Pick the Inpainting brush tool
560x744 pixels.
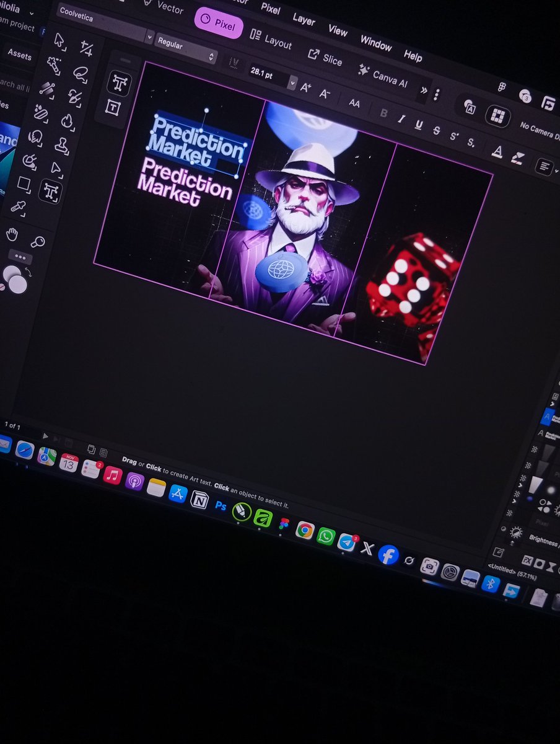29,160
